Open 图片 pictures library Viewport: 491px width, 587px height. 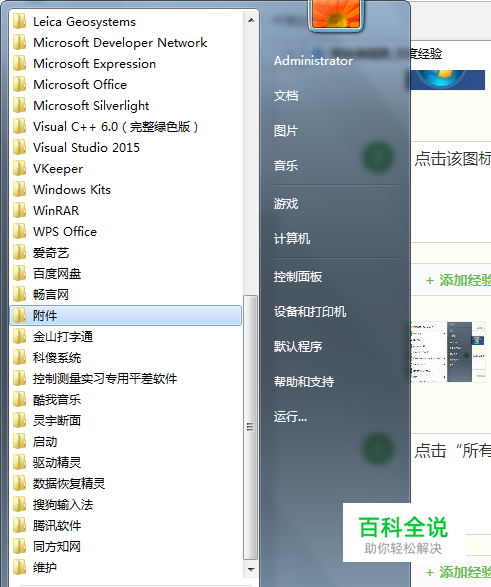[286, 131]
